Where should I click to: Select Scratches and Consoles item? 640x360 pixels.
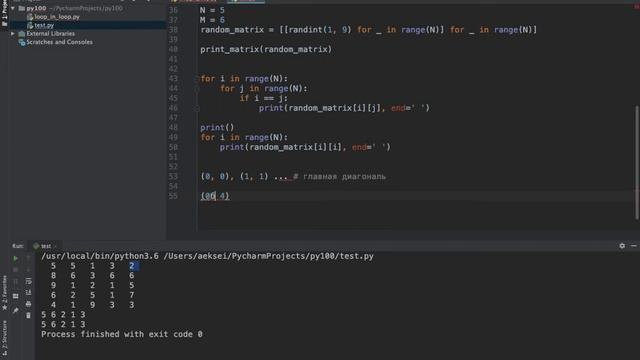pos(59,42)
